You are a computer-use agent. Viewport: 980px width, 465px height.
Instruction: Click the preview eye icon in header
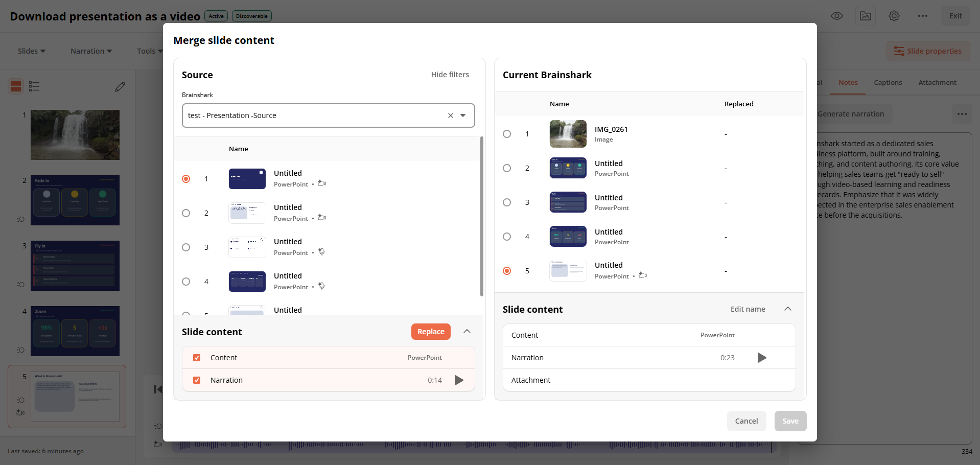(837, 16)
